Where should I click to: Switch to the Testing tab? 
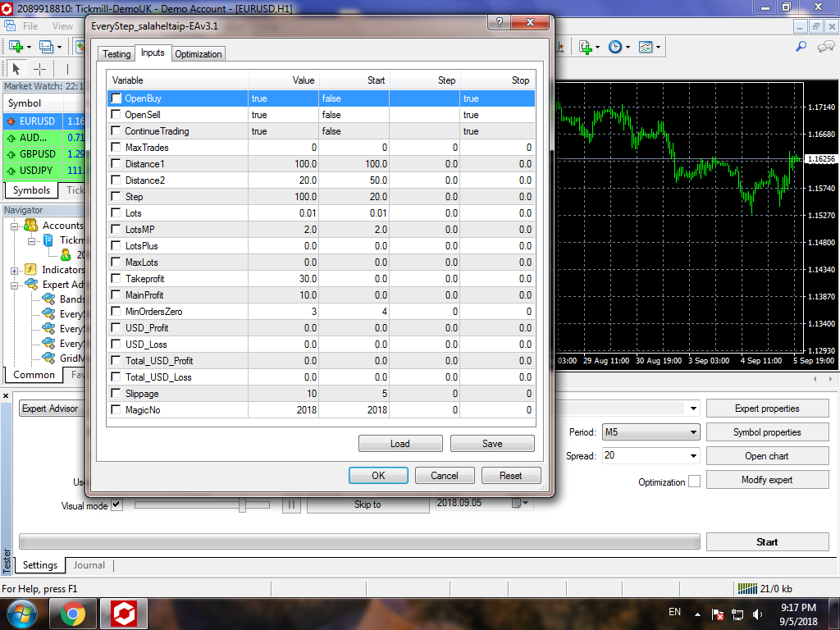116,54
